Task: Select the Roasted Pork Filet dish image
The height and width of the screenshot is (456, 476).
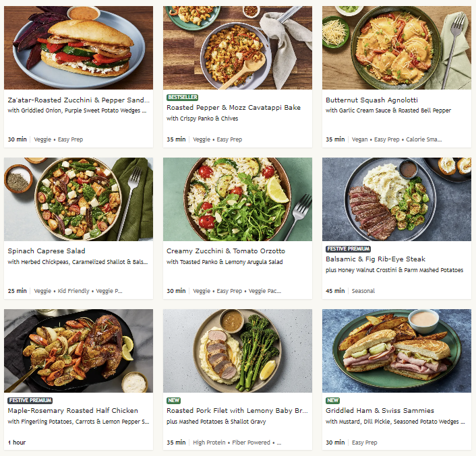Action: (237, 351)
